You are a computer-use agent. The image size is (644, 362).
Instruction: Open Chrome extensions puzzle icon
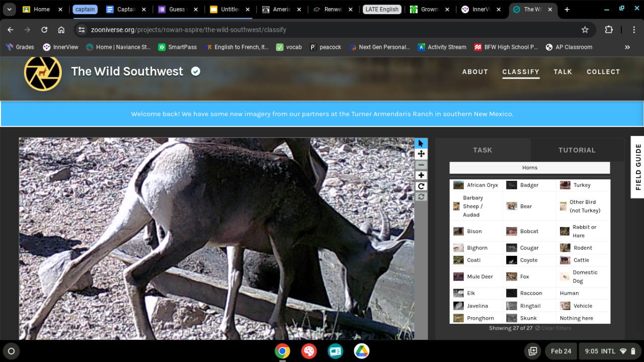tap(609, 30)
